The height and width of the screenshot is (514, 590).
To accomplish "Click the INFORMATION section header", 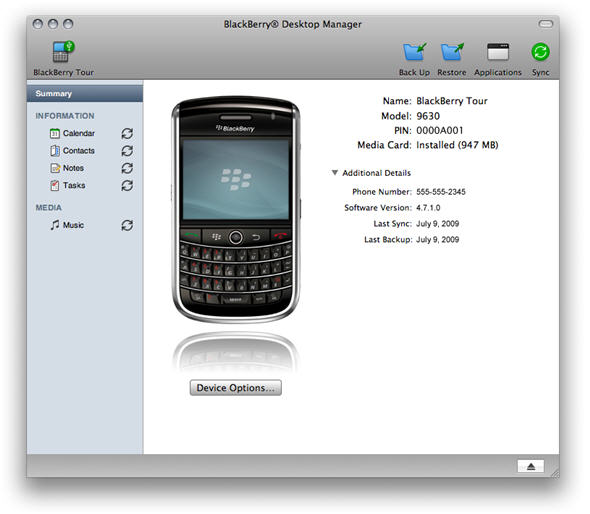I will (65, 116).
